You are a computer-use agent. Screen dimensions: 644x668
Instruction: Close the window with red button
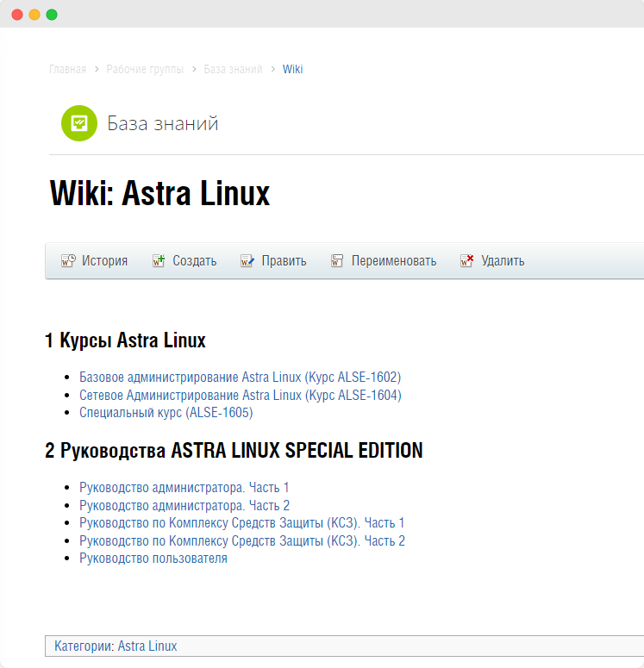(17, 15)
